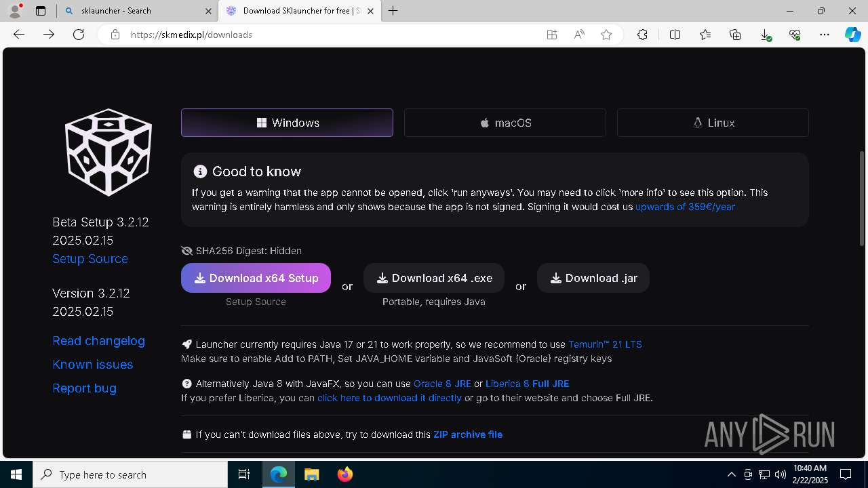
Task: Open the network tray icon
Action: click(x=764, y=474)
